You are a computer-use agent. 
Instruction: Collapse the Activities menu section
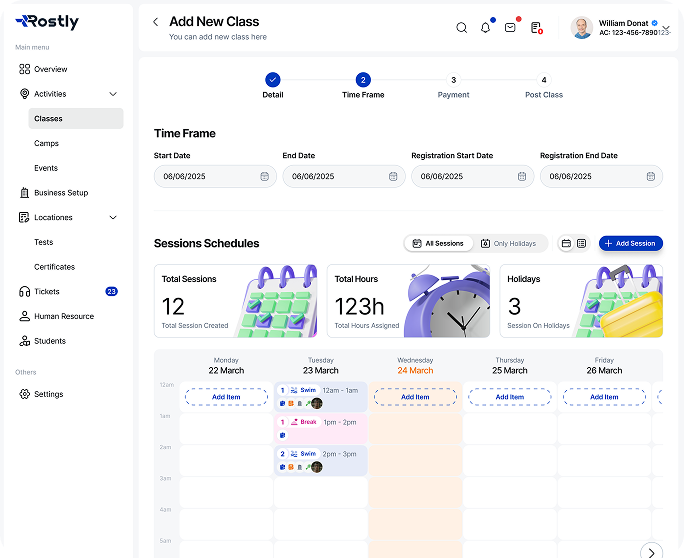pyautogui.click(x=113, y=94)
